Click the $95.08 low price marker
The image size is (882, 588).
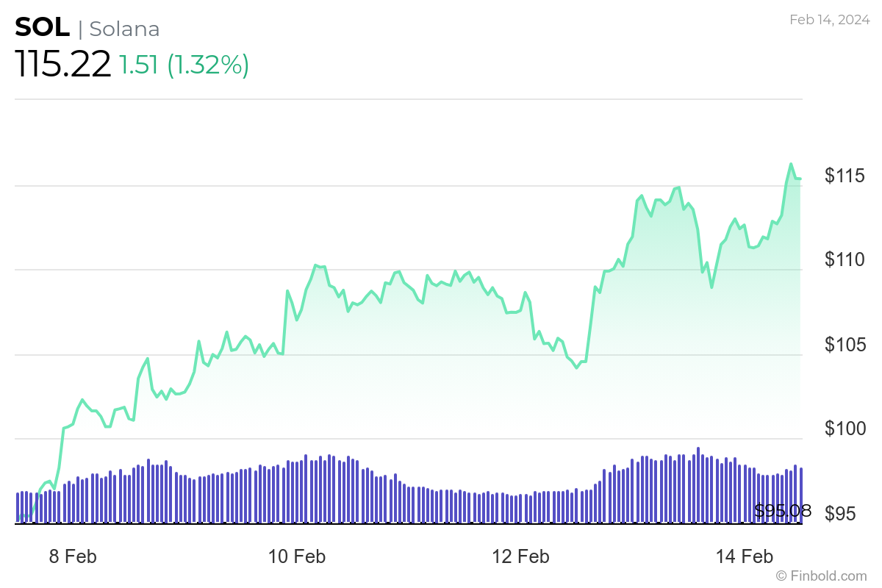(782, 511)
